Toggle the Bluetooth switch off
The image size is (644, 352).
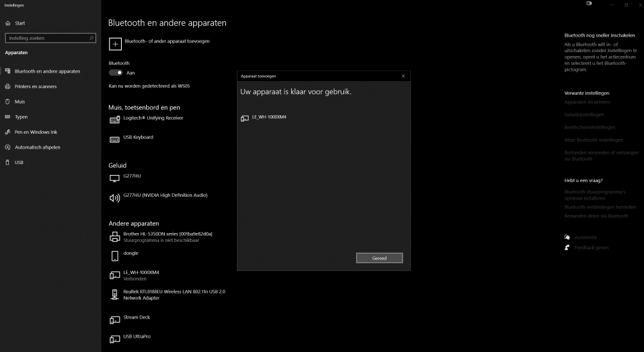[116, 73]
